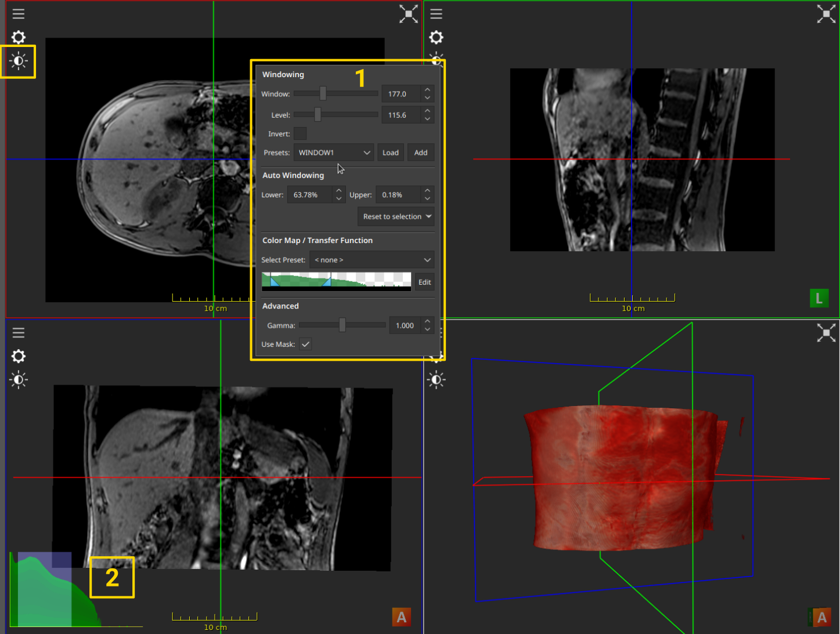Click the Gamma slider handle
This screenshot has width=840, height=634.
click(x=343, y=325)
